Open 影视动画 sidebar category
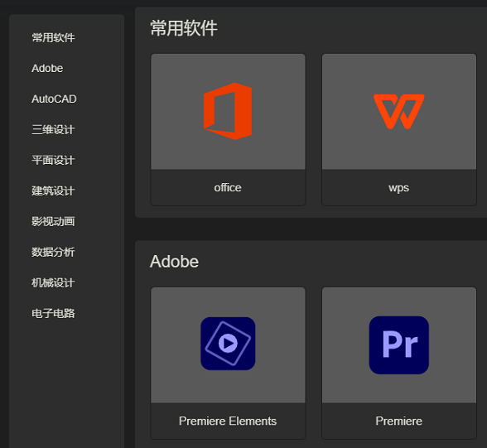The height and width of the screenshot is (448, 487). point(53,221)
